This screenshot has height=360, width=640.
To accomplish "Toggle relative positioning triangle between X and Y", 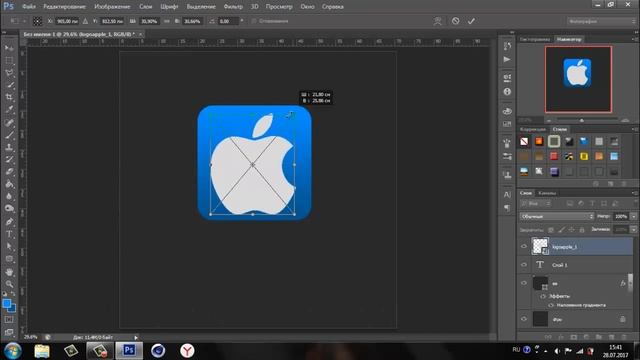I will [85, 21].
